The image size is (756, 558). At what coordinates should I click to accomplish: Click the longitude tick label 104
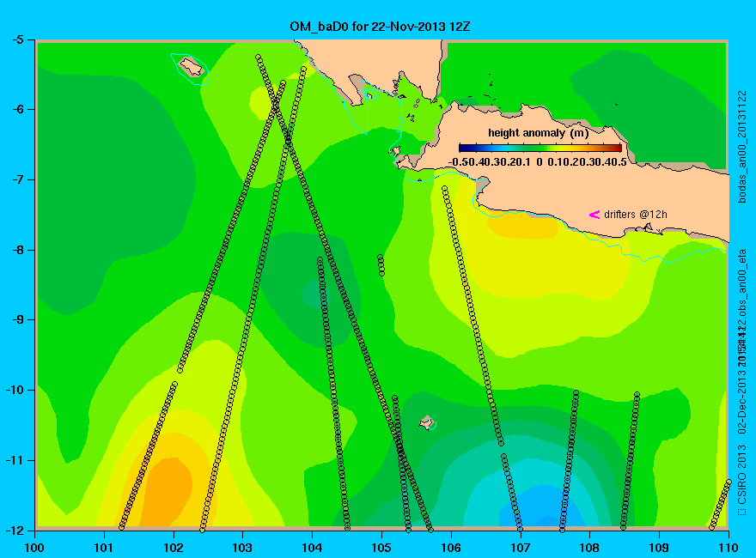[312, 548]
